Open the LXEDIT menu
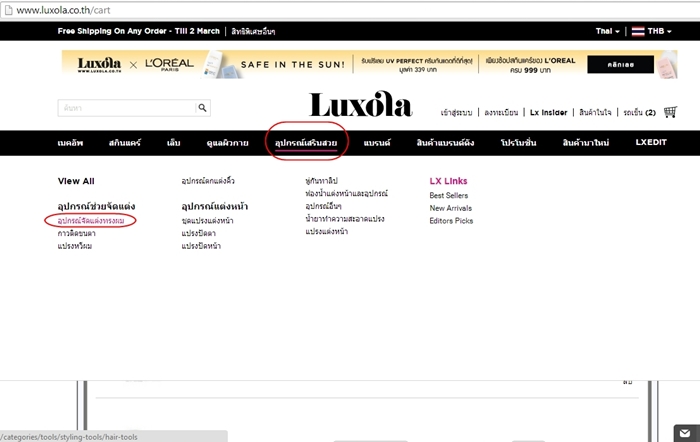This screenshot has width=700, height=442. coord(651,142)
